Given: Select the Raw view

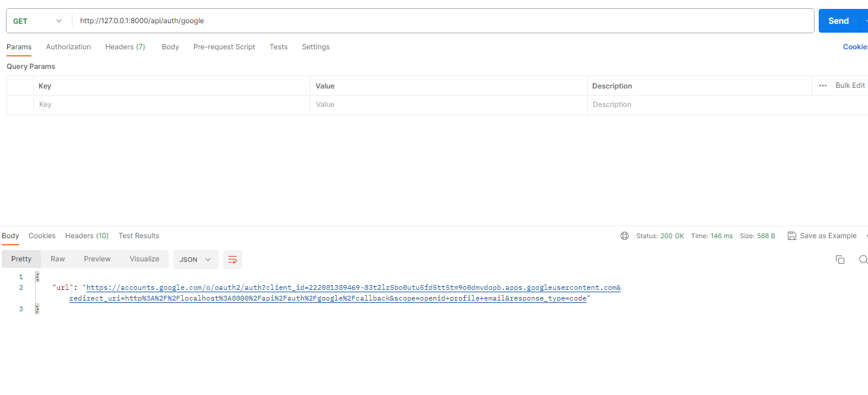Looking at the screenshot, I should click(58, 259).
